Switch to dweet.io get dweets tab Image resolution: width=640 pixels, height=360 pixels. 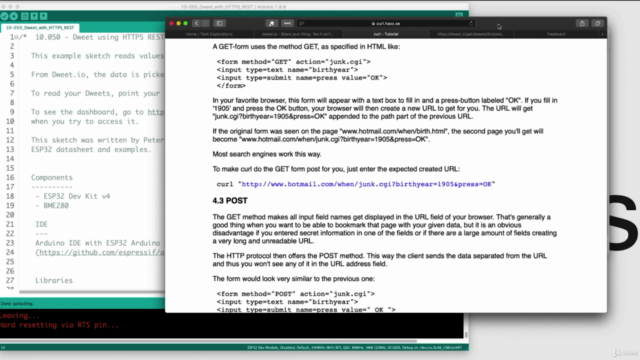coord(471,34)
